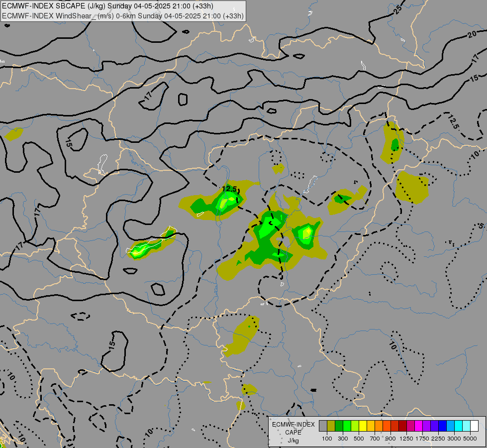
Task: Click the legend value 500
Action: [359, 439]
